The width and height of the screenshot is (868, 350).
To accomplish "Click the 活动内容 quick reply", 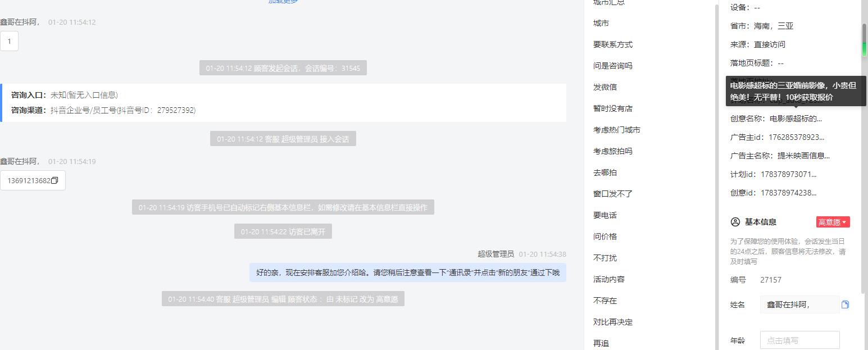I will click(609, 279).
